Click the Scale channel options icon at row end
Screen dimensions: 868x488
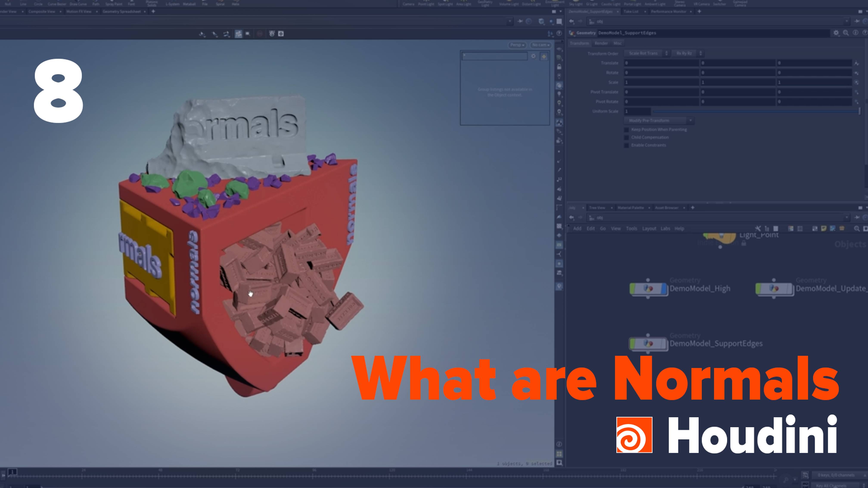[x=857, y=82]
